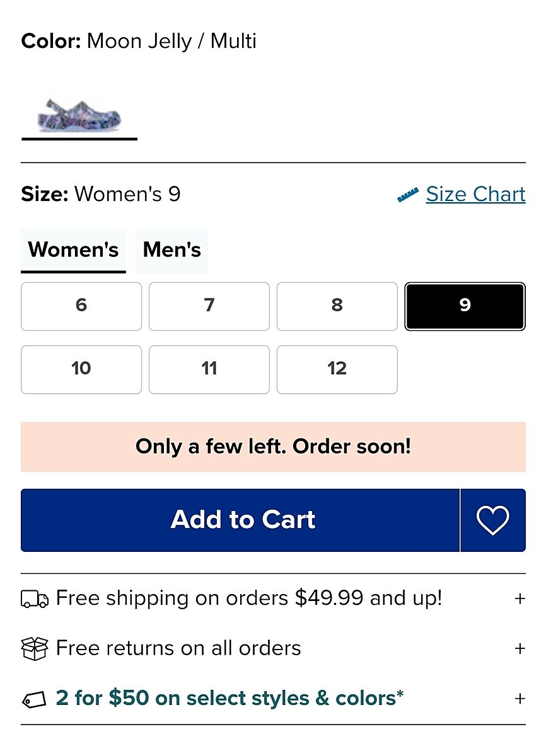This screenshot has width=546, height=756.
Task: Expand free shipping details with plus sign
Action: [520, 598]
